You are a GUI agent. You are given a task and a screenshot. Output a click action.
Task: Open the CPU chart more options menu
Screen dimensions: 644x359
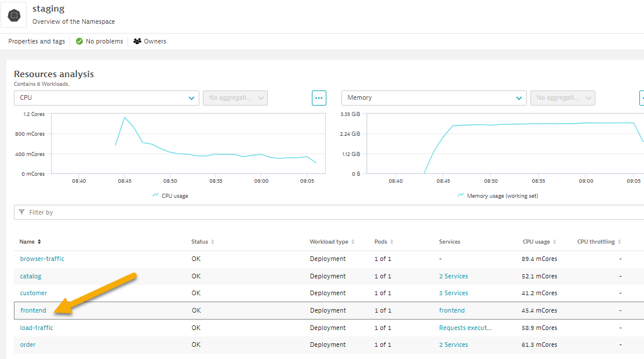click(x=319, y=98)
